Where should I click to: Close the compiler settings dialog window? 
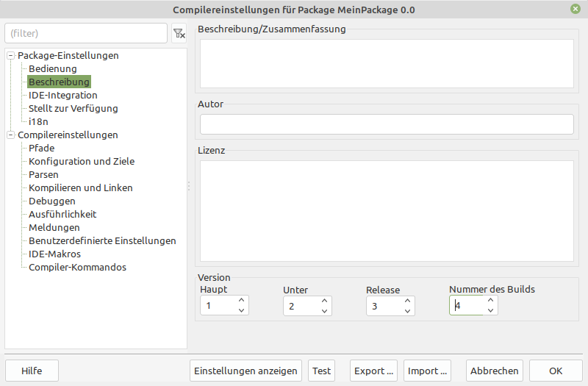574,10
